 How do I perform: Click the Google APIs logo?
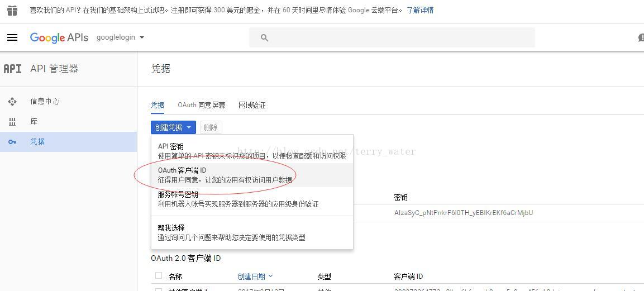(59, 37)
